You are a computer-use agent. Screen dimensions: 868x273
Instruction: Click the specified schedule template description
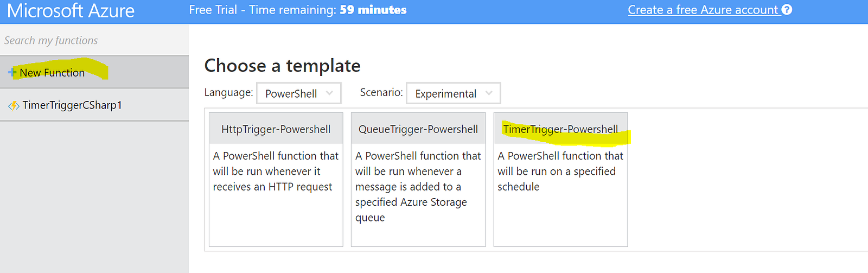point(560,171)
